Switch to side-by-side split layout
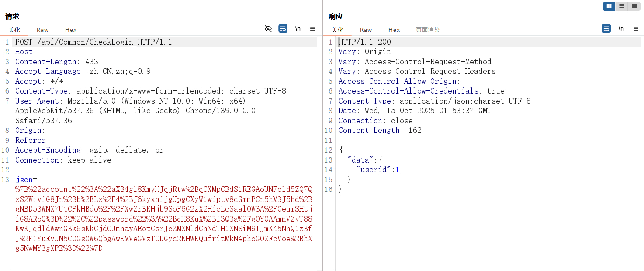The image size is (644, 271). pyautogui.click(x=609, y=6)
